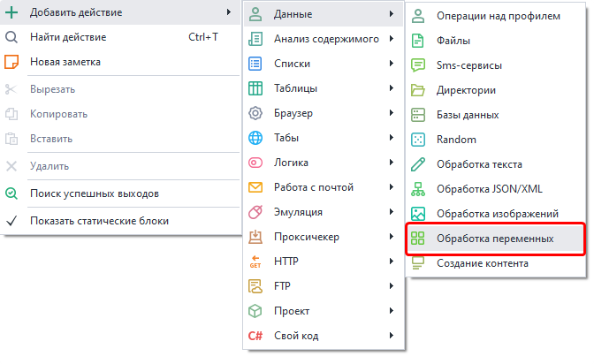Expand the Таблицы submenu arrow
This screenshot has width=594, height=364.
click(390, 88)
